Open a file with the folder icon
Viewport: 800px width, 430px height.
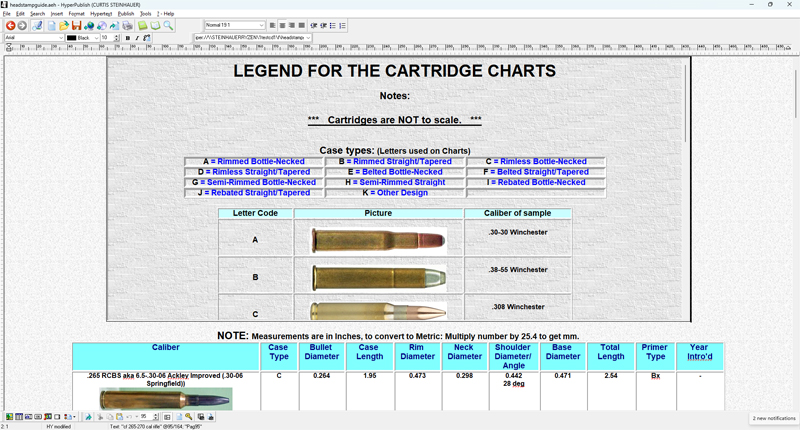click(x=64, y=26)
